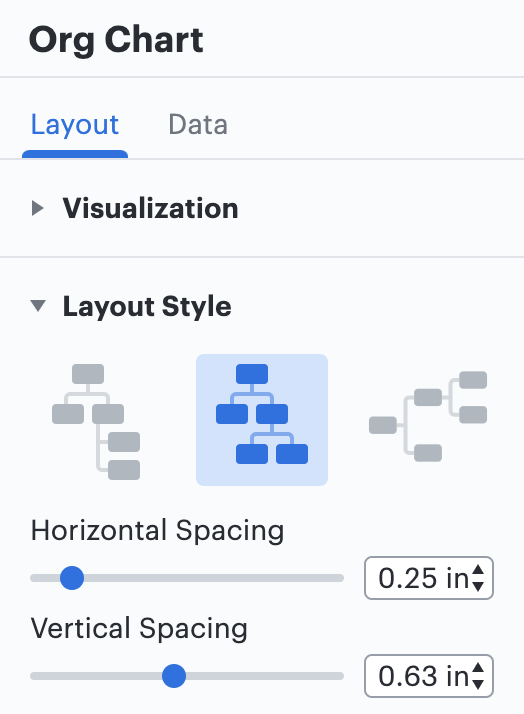The image size is (524, 714).
Task: Increase Vertical Spacing with the up arrow
Action: (x=478, y=668)
